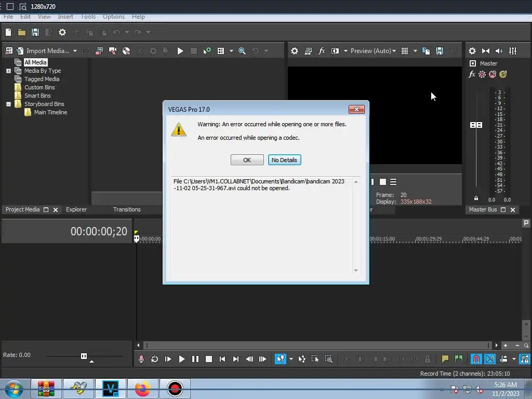The height and width of the screenshot is (399, 532).
Task: Click the Search Media Bins magnifier icon
Action: 242,51
